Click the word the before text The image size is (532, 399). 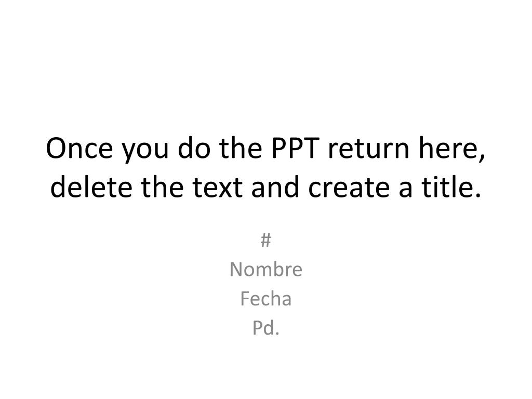pyautogui.click(x=162, y=187)
